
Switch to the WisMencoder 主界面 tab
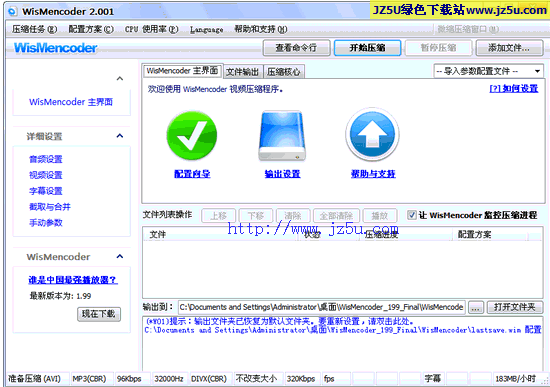(182, 71)
